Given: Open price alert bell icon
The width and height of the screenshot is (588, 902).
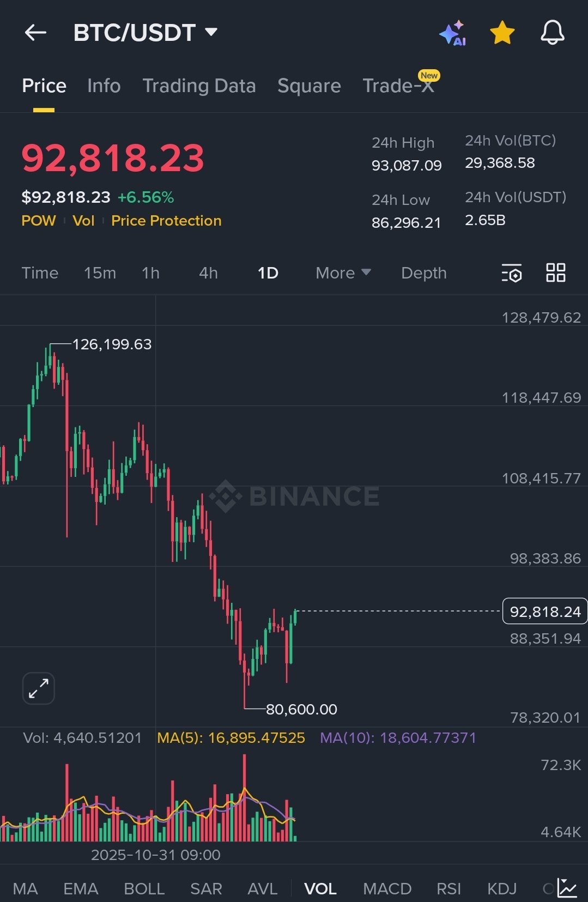Looking at the screenshot, I should point(552,33).
